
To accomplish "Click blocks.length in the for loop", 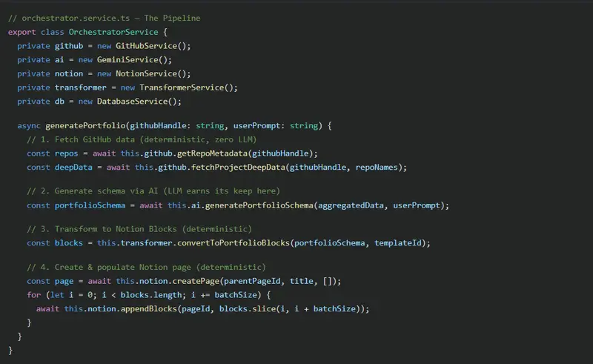I will pos(151,295).
